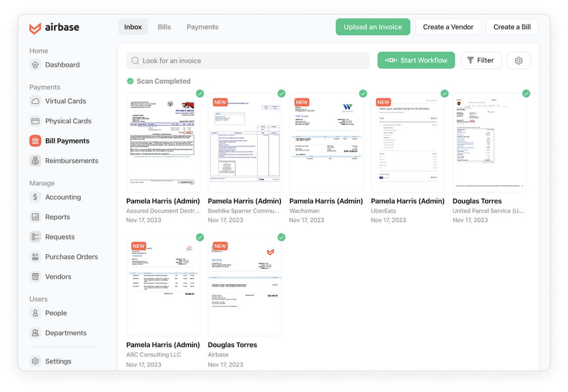Click the Douglas Torres name above Airbase

point(233,345)
